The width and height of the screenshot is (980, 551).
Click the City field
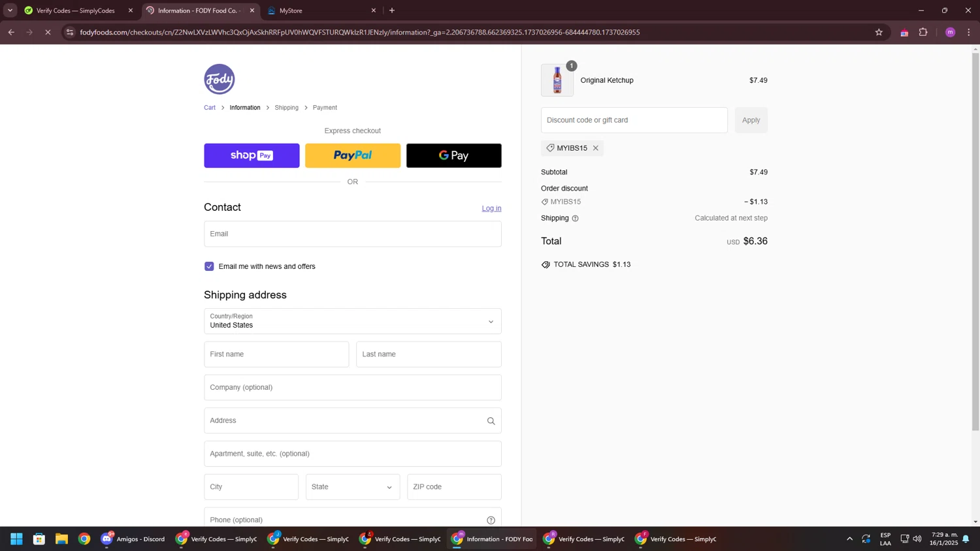coord(251,487)
